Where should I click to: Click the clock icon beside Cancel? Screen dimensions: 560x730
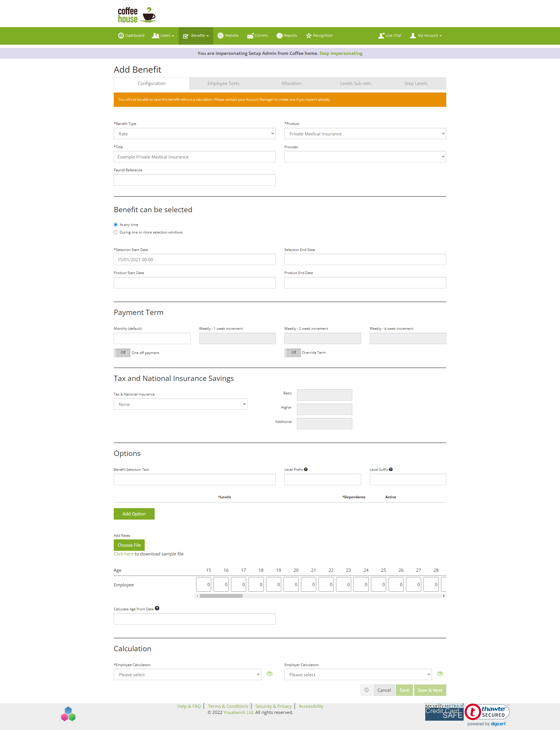tap(366, 690)
